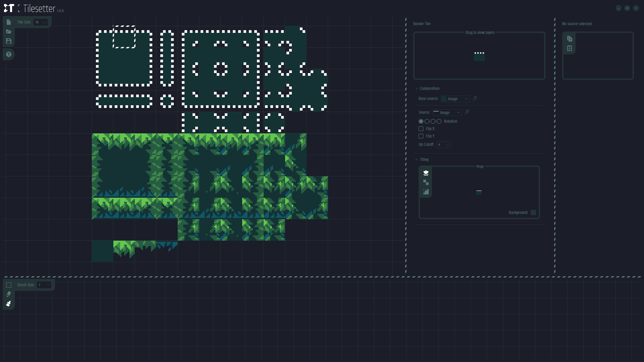Open the help dialog
Image resolution: width=644 pixels, height=362 pixels.
(9, 54)
